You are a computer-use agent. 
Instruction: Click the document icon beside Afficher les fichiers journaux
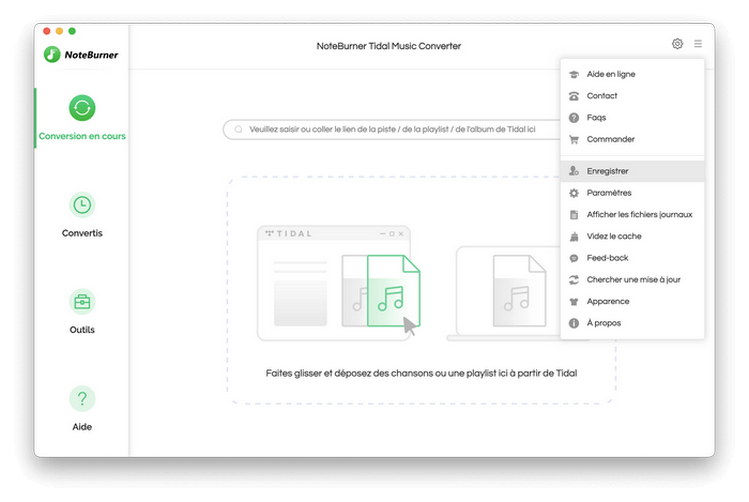[x=574, y=214]
